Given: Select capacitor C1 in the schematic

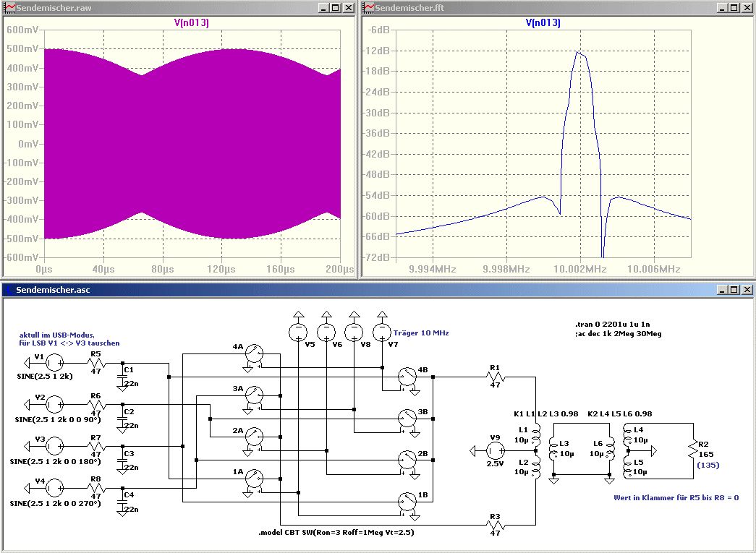Looking at the screenshot, I should [122, 375].
